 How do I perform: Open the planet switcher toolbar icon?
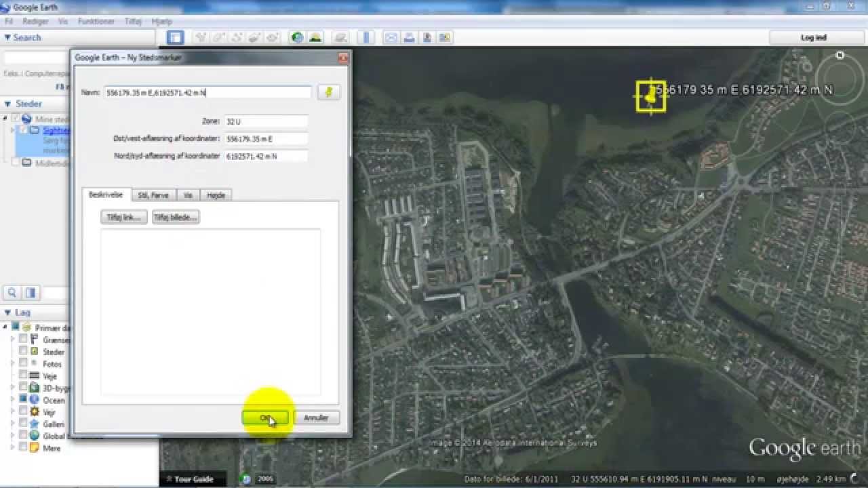point(341,37)
